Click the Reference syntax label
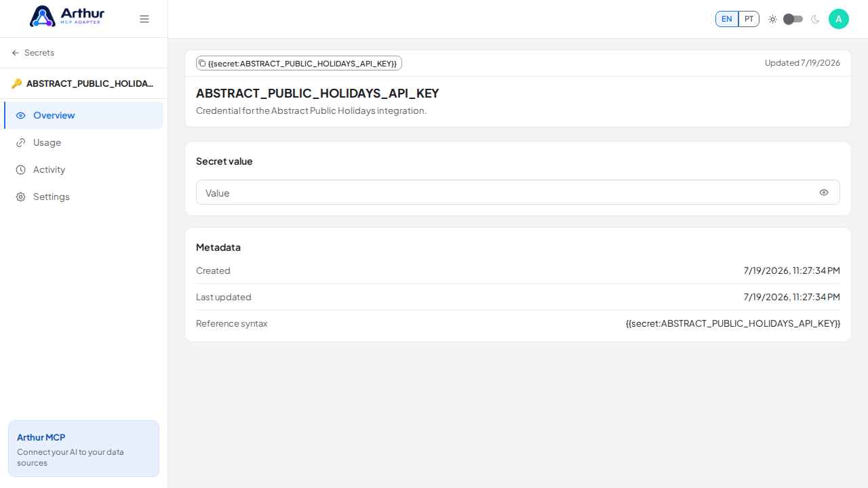This screenshot has height=488, width=868. [232, 323]
